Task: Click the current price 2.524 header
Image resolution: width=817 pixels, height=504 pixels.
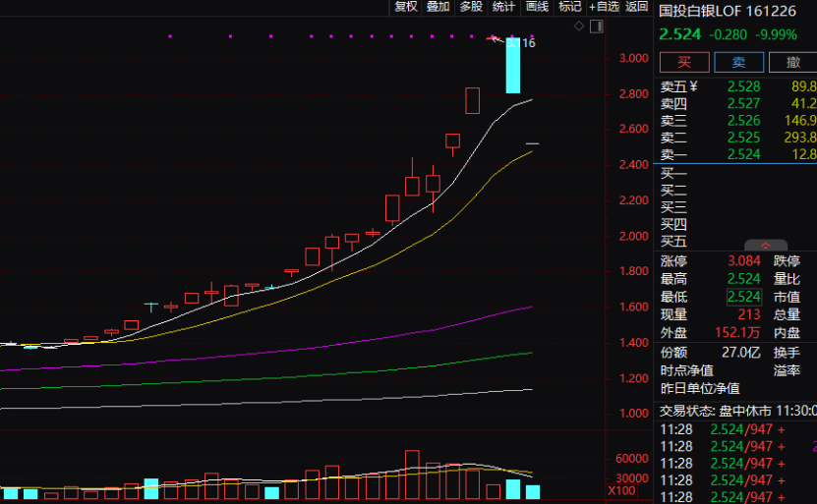Action: coord(680,35)
